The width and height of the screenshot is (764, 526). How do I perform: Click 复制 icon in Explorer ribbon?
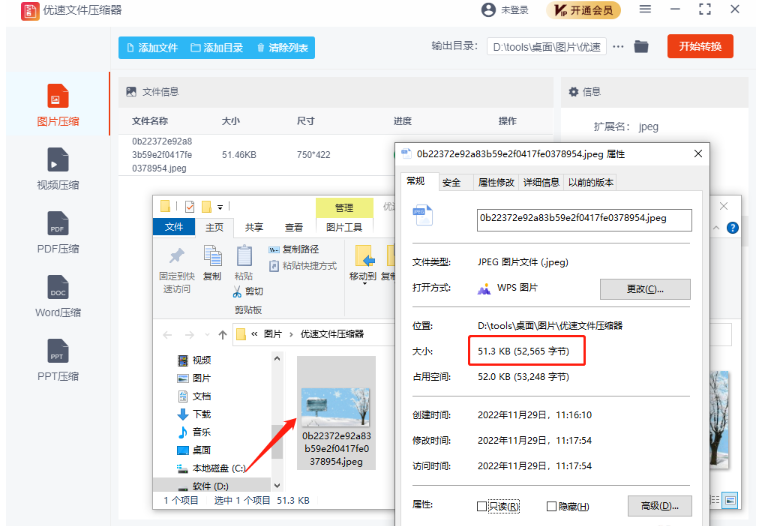tap(212, 256)
